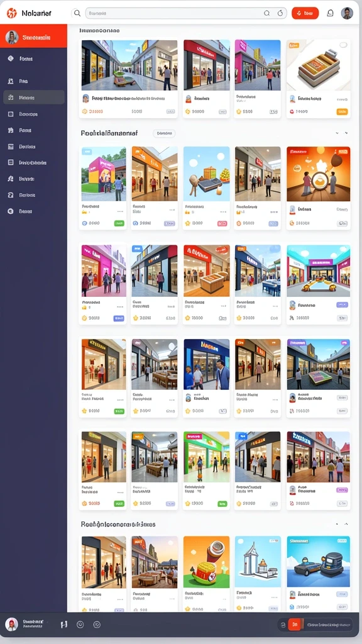
Task: Toggle the oval switch on the white product card
Action: coord(343,45)
